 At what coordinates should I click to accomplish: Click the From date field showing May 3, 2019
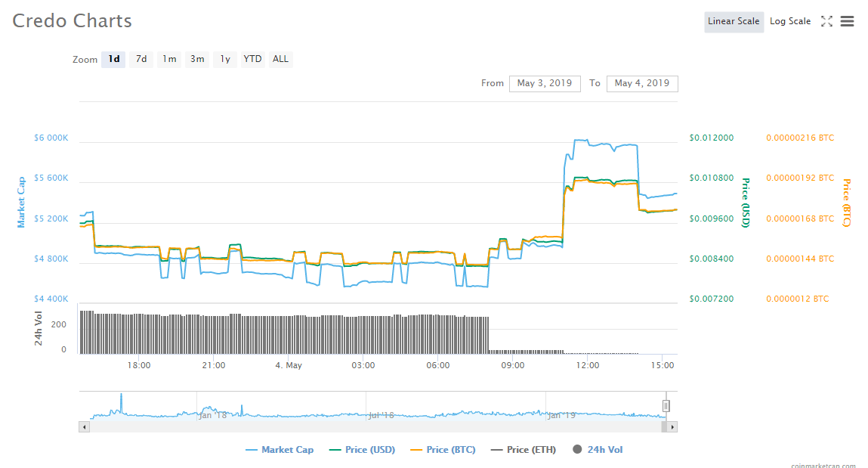pyautogui.click(x=545, y=83)
